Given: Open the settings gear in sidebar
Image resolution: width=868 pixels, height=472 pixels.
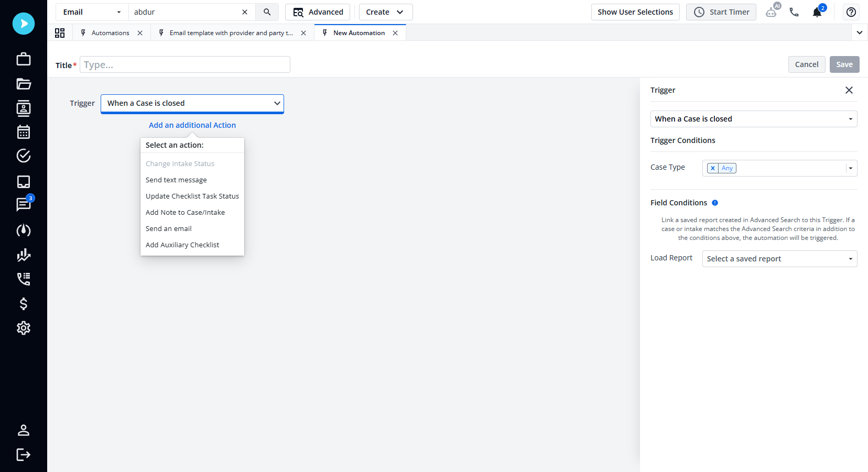Looking at the screenshot, I should [x=24, y=328].
